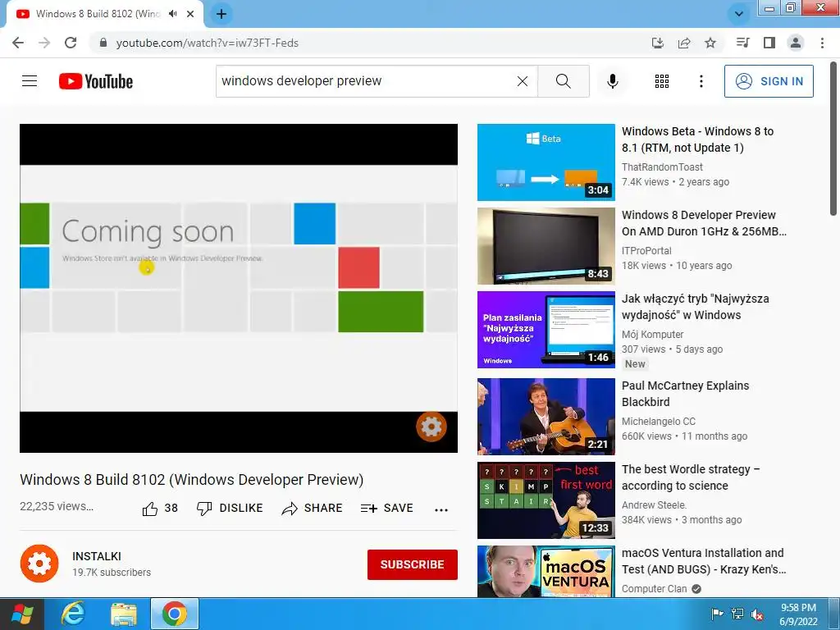Image resolution: width=840 pixels, height=630 pixels.
Task: Open Chrome three-dot menu
Action: click(822, 43)
